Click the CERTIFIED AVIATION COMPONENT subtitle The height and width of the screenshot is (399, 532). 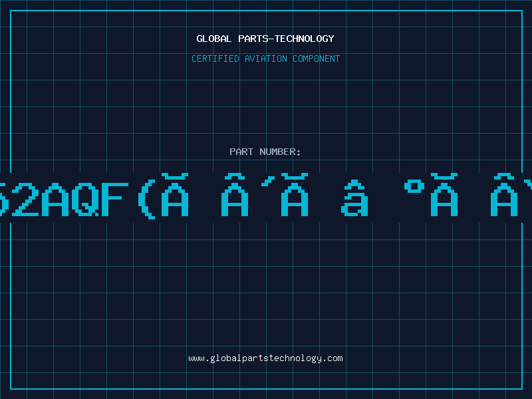[x=265, y=59]
